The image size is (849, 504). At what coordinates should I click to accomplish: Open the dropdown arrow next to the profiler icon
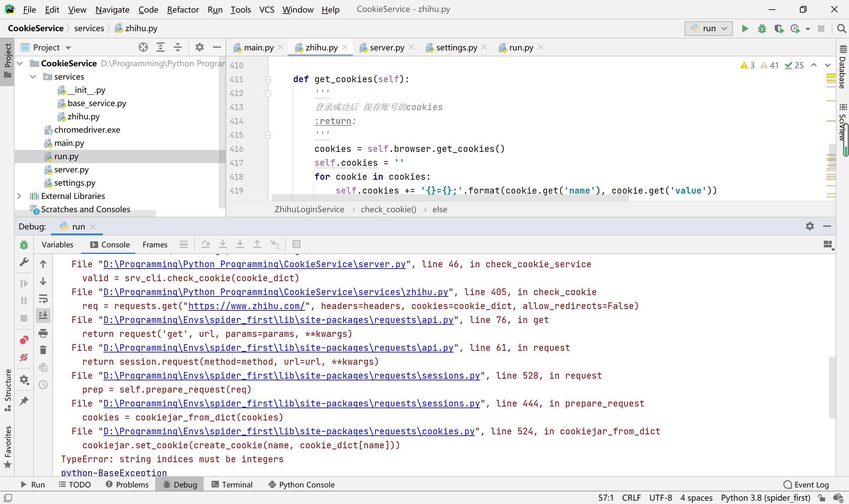tap(808, 29)
